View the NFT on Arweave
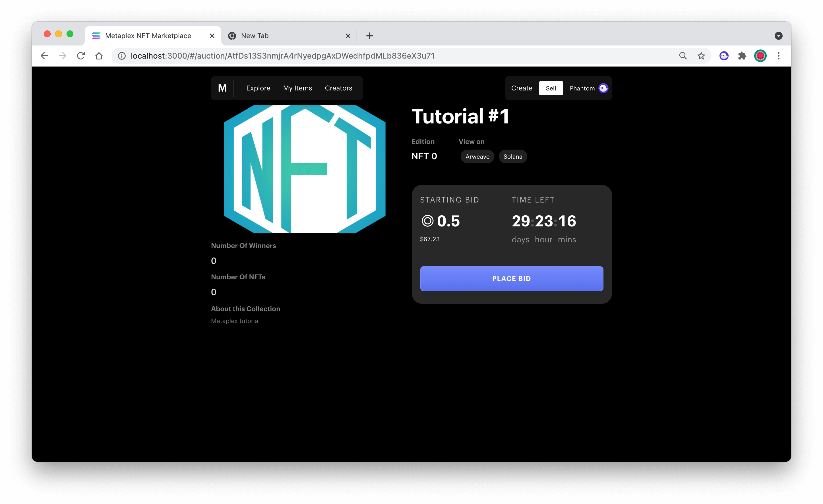 477,157
